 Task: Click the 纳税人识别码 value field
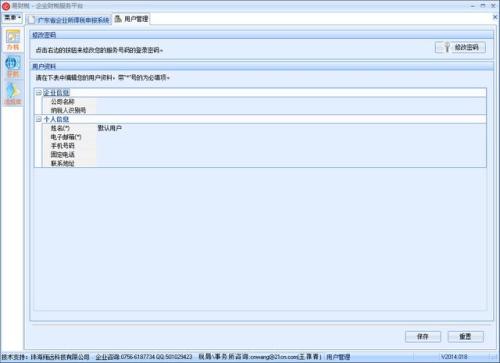pyautogui.click(x=291, y=110)
